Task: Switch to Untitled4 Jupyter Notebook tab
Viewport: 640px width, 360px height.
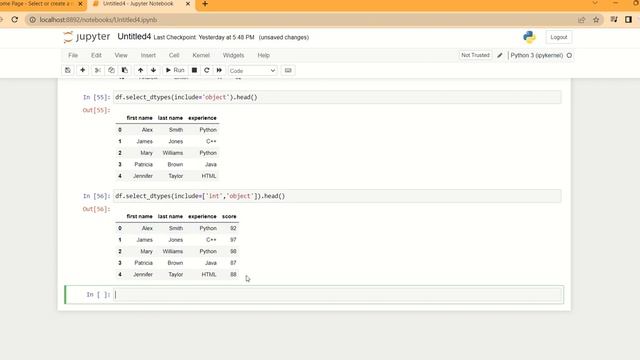Action: [x=138, y=4]
